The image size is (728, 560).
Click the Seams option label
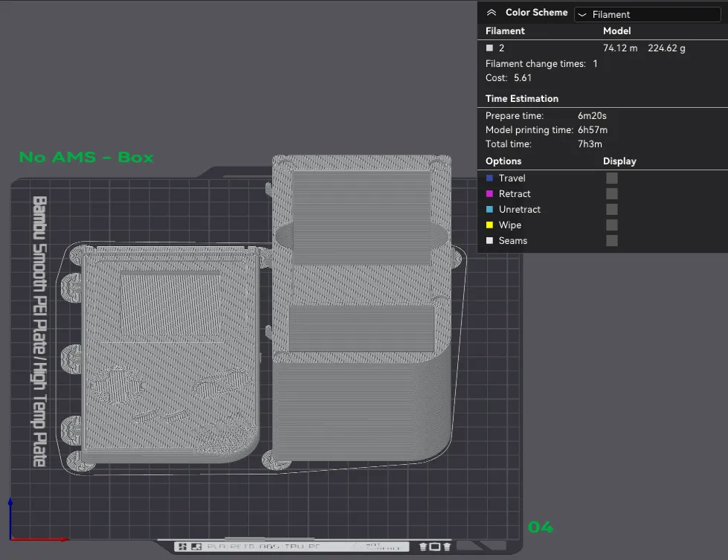(512, 240)
